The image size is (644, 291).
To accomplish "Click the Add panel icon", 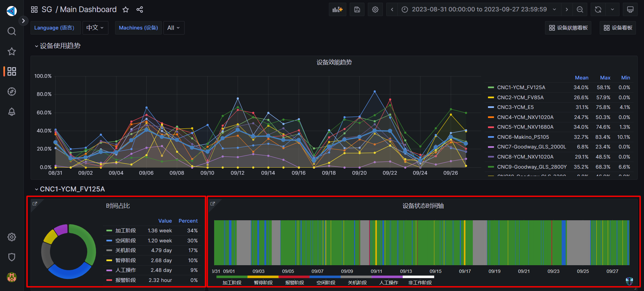I will tap(337, 9).
